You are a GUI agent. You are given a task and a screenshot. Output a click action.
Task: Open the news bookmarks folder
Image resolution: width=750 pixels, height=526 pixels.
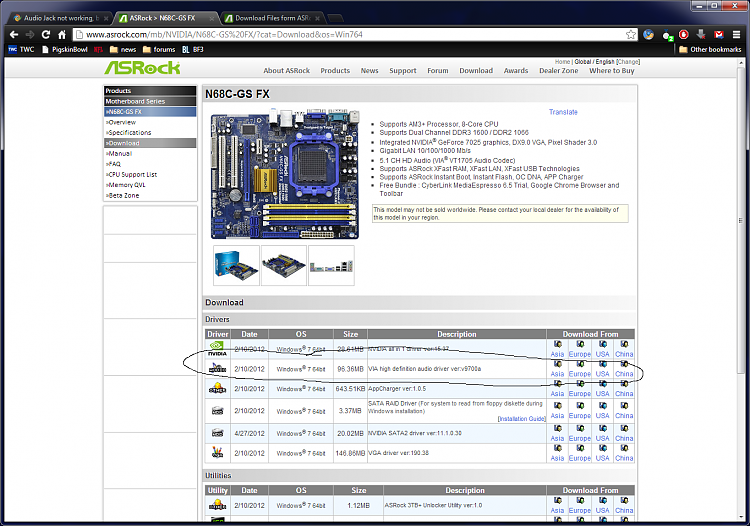point(123,49)
